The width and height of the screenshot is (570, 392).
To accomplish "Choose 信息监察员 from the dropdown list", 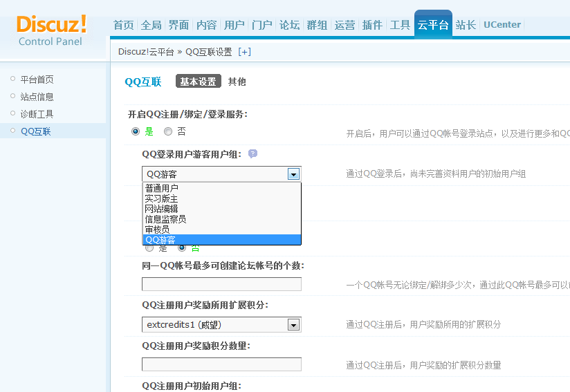I will point(222,219).
